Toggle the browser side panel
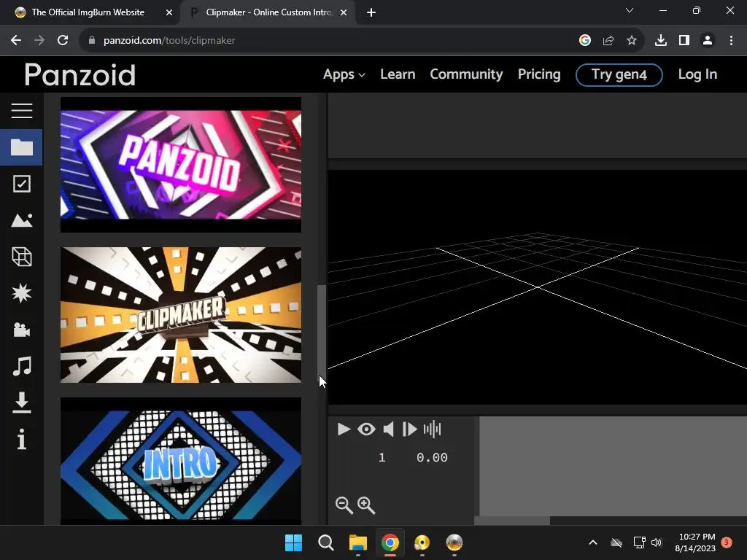Screen dimensions: 747x560 (684, 41)
